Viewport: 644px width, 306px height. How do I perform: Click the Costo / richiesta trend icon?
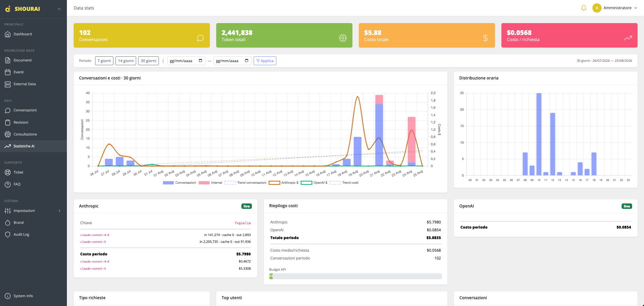point(628,38)
